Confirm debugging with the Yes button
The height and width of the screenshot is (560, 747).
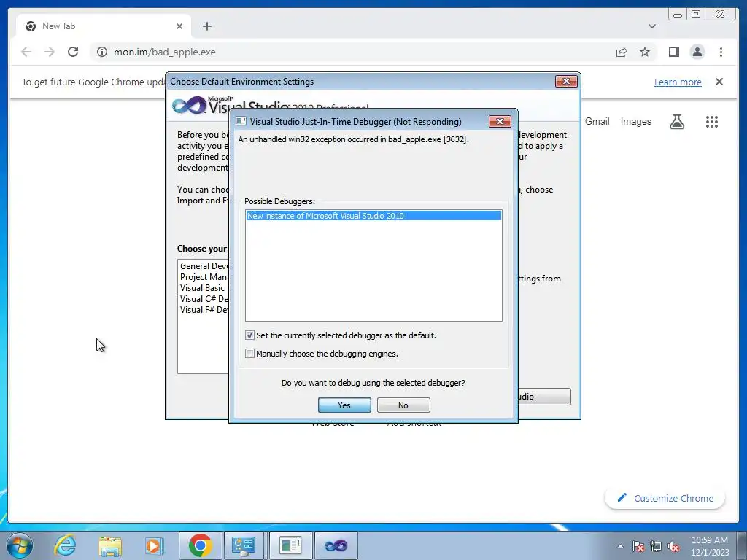click(x=344, y=405)
